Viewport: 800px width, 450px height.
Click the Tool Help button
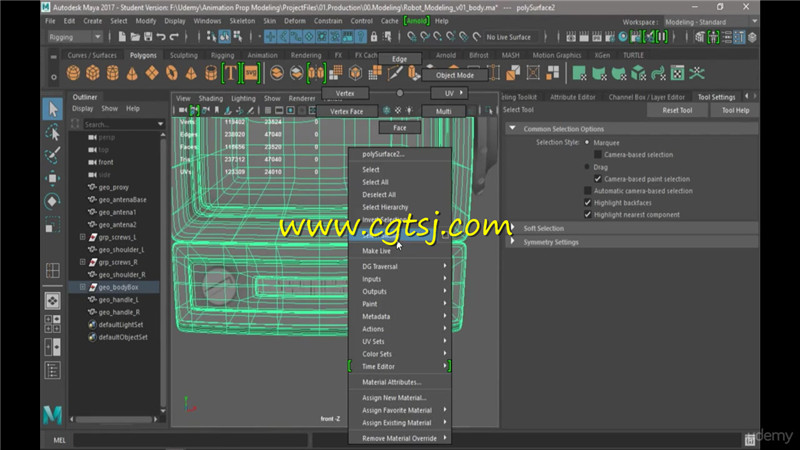coord(735,110)
